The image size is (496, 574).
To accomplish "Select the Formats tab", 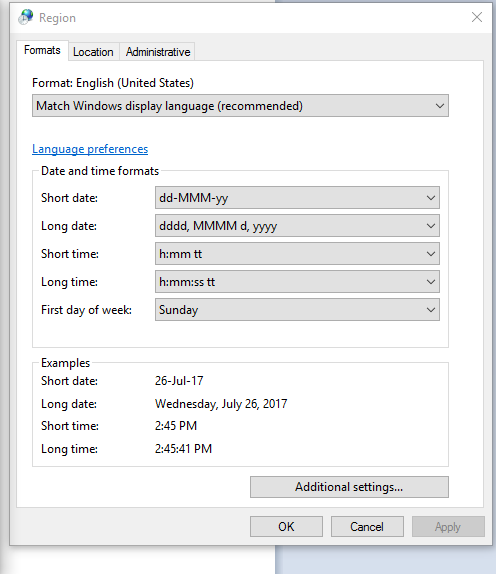I will (x=42, y=50).
